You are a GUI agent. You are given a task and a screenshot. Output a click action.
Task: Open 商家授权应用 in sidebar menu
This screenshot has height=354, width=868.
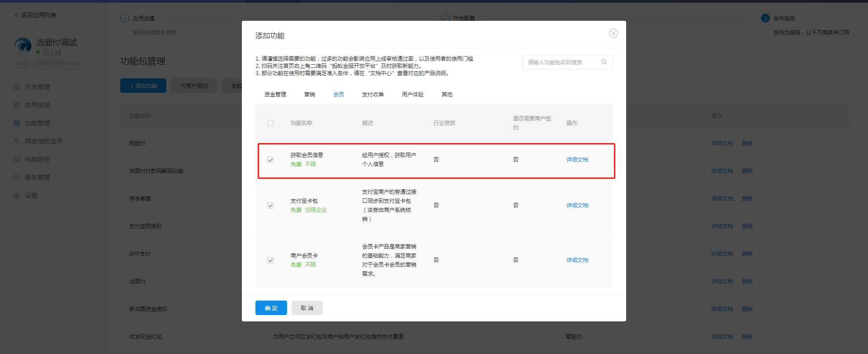click(x=44, y=141)
